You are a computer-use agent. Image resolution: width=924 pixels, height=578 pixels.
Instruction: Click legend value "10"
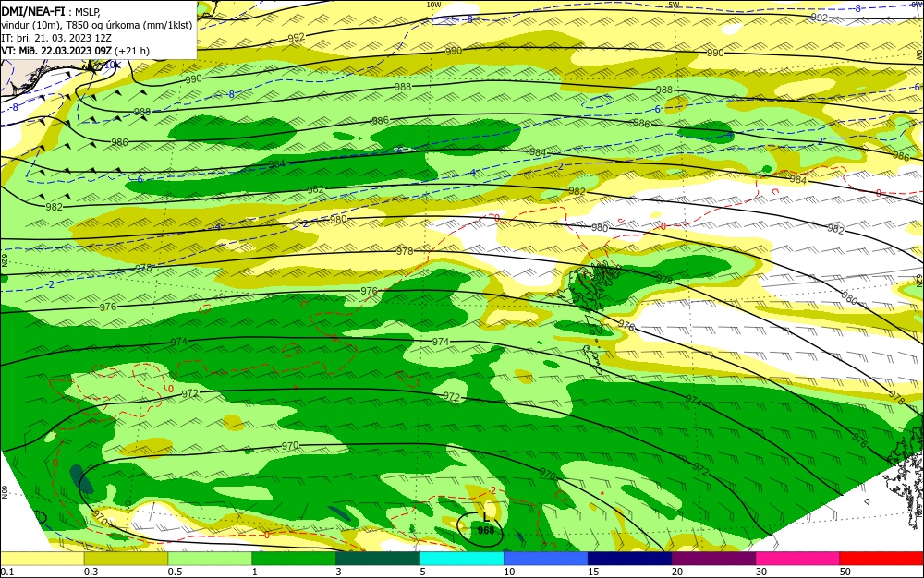tap(509, 572)
